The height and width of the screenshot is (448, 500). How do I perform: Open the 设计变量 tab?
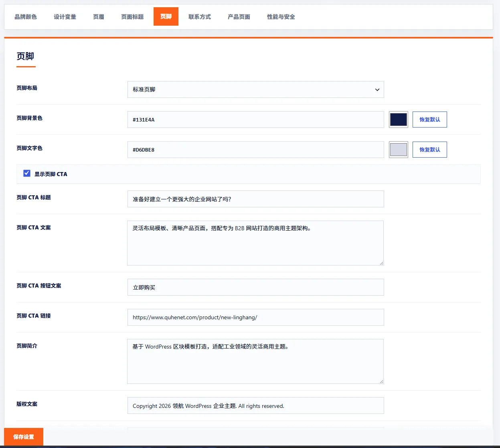(65, 17)
